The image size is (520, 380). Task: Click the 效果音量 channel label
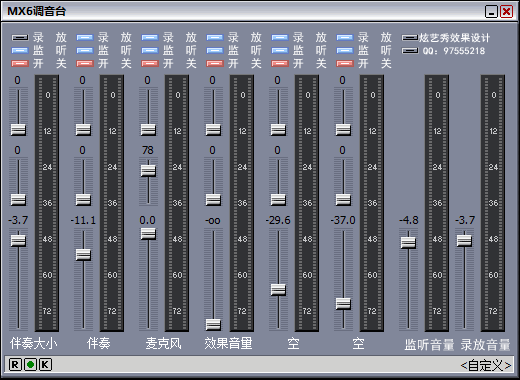coord(228,343)
